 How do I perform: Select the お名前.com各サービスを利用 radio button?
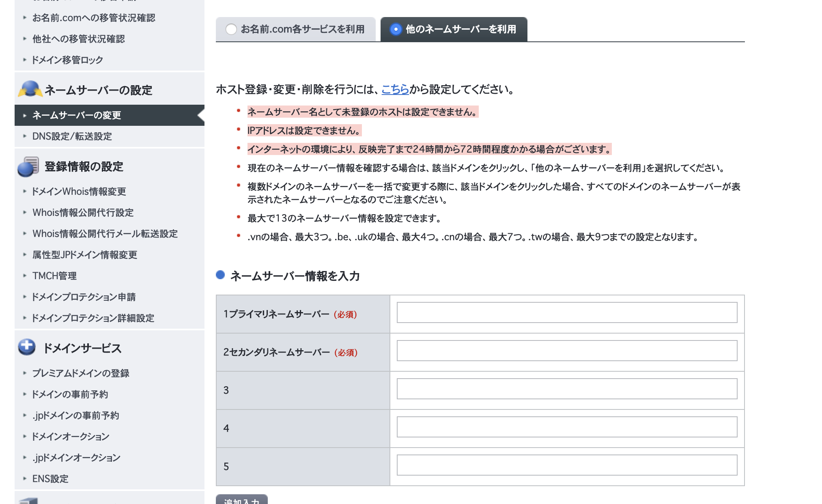pos(231,29)
